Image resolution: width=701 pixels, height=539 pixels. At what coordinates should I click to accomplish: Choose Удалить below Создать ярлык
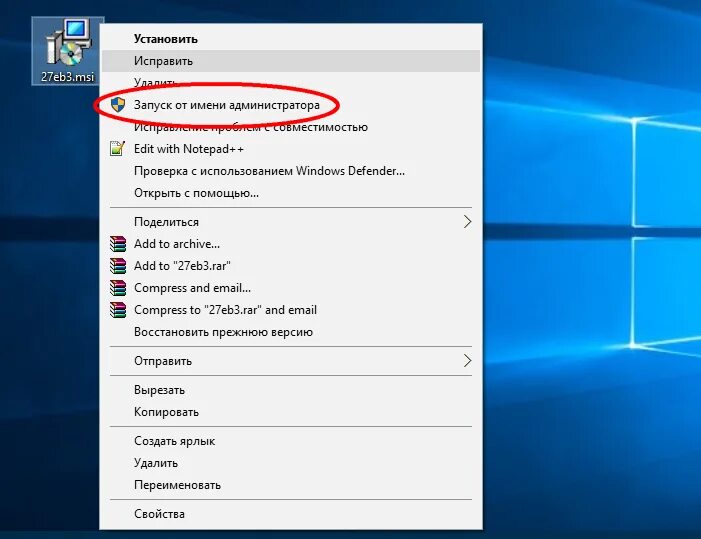291,463
